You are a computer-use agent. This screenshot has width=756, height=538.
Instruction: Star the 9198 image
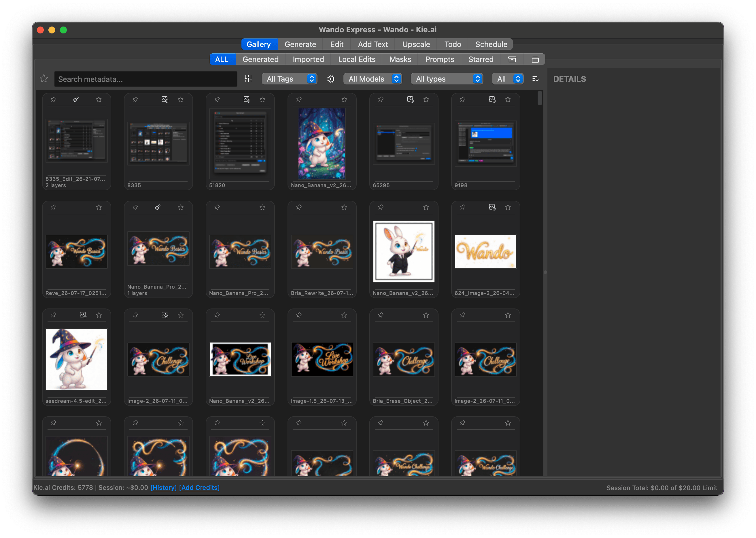pos(508,99)
